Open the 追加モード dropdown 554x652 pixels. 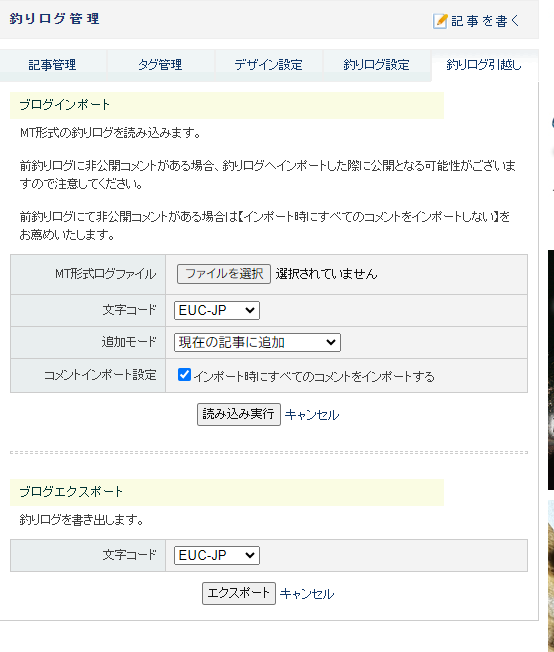[x=257, y=343]
